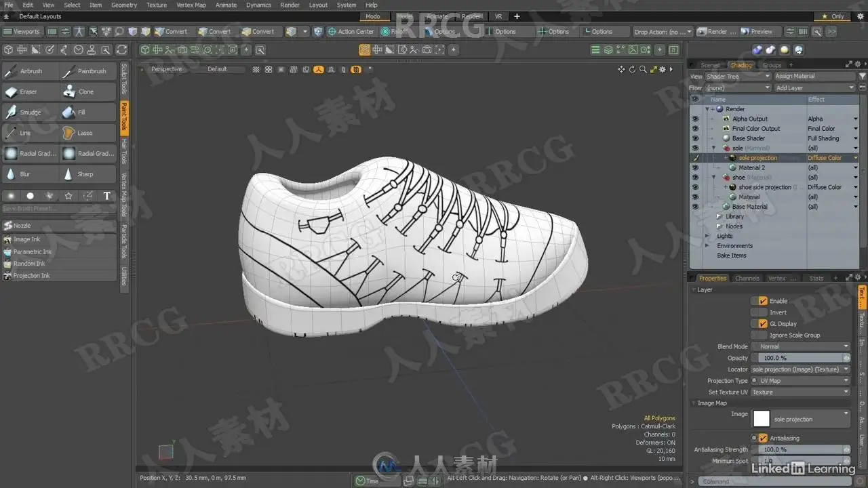The height and width of the screenshot is (488, 868).
Task: Expand the Lights tree item
Action: 709,236
